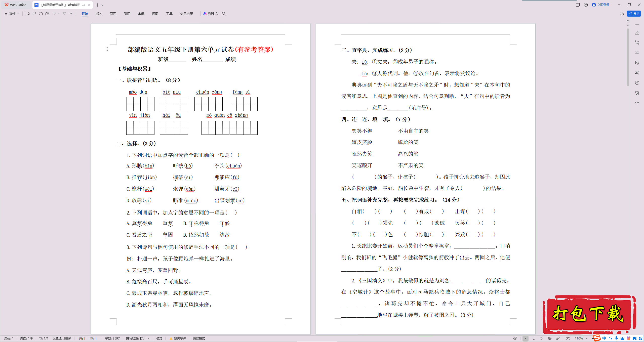Viewport: 644px width, 342px height.
Task: Open the 引用 ribbon tab
Action: pos(127,14)
